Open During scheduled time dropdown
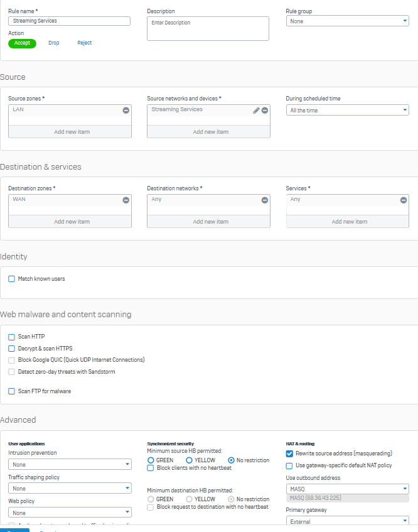This screenshot has width=418, height=532. tap(347, 111)
